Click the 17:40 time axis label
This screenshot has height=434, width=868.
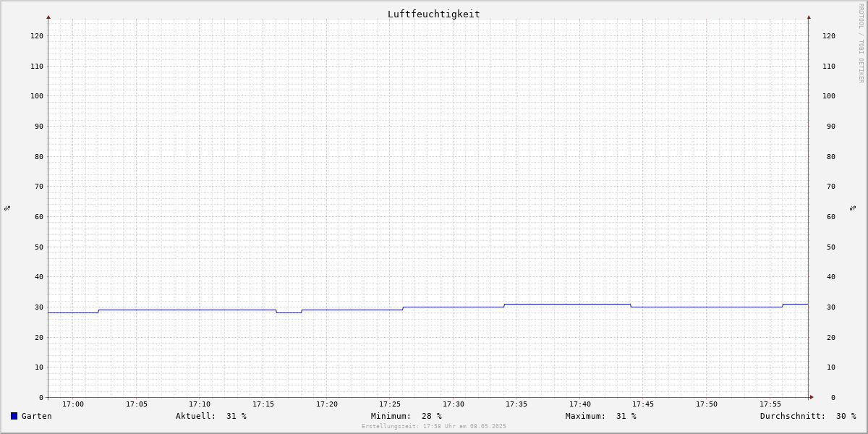pos(580,404)
